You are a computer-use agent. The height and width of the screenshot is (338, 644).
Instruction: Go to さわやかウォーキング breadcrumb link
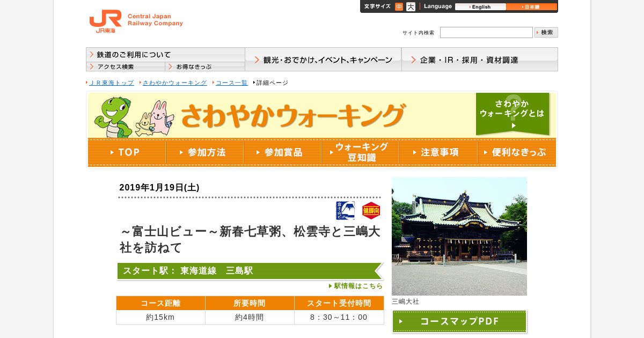[174, 83]
